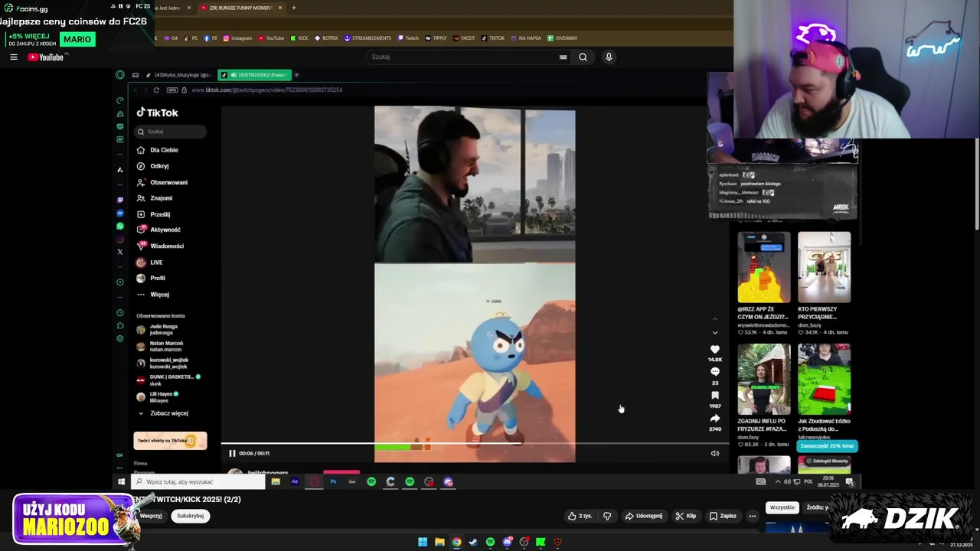
Task: Open Aktywność in the TikTok sidebar
Action: coord(158,230)
